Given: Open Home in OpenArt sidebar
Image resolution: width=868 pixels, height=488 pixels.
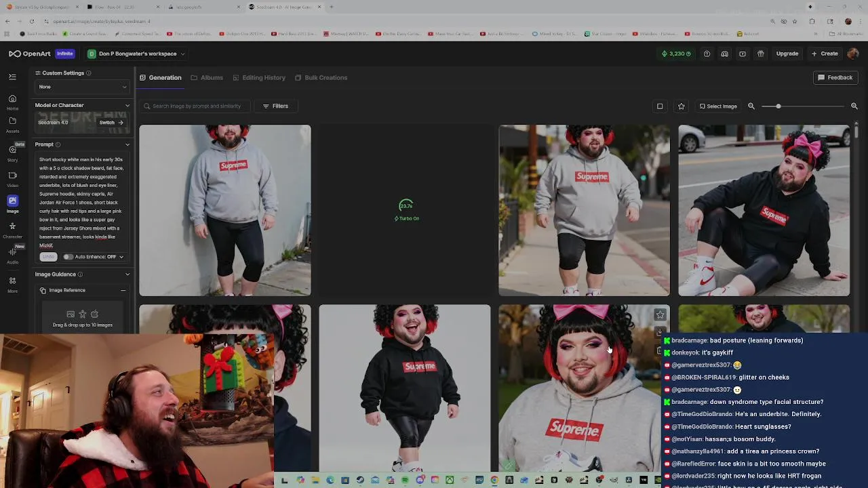Looking at the screenshot, I should coord(12,102).
